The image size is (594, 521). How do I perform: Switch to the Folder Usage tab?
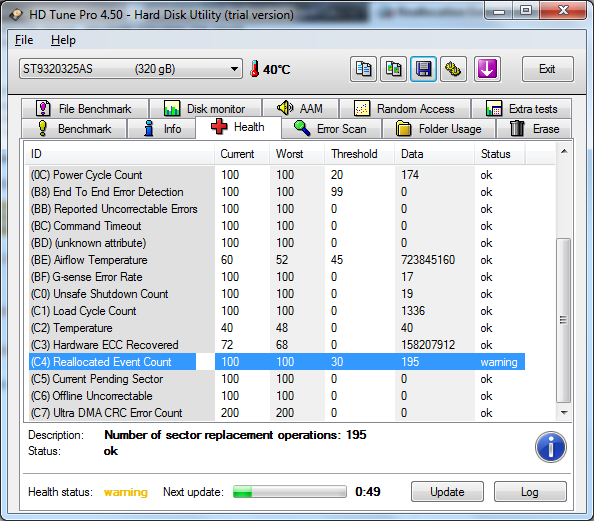(x=439, y=129)
